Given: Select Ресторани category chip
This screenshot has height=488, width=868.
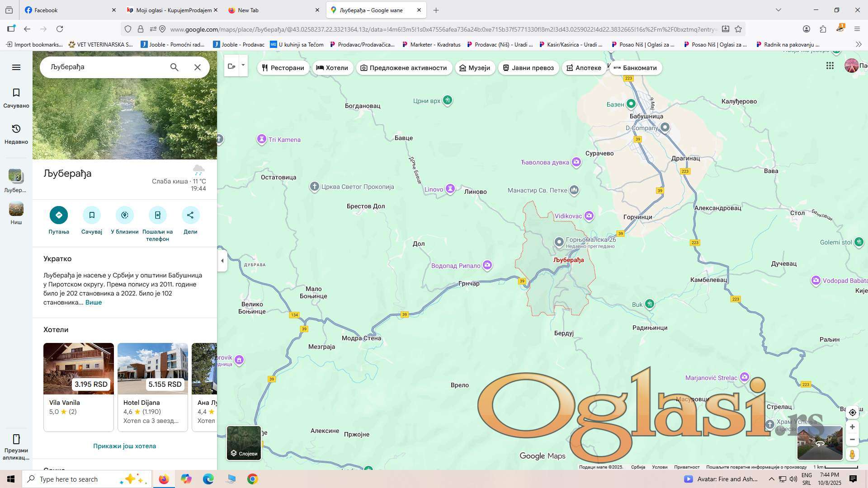Looking at the screenshot, I should pyautogui.click(x=283, y=68).
